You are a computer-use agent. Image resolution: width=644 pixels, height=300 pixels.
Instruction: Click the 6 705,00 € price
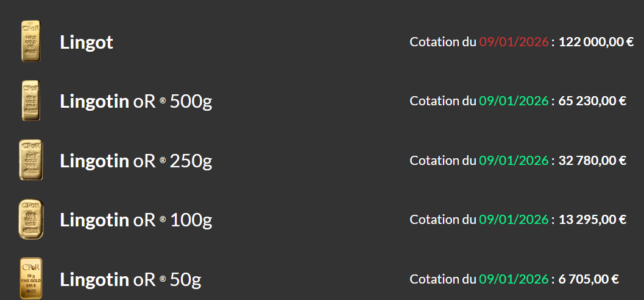click(x=589, y=279)
